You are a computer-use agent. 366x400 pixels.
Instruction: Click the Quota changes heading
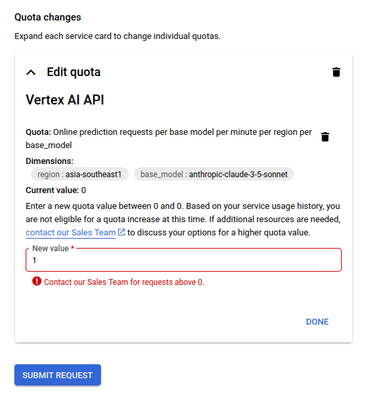point(48,17)
